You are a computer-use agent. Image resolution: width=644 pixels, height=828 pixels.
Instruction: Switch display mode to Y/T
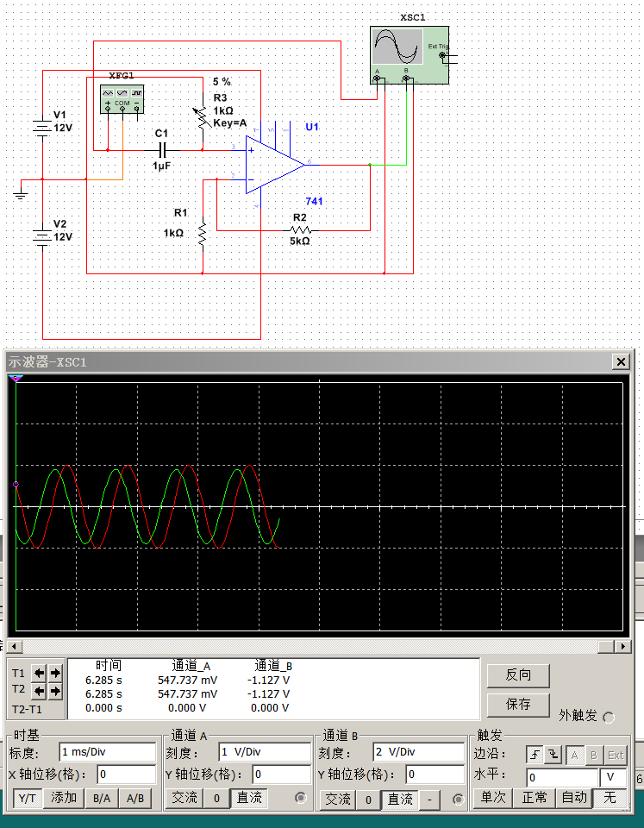28,798
